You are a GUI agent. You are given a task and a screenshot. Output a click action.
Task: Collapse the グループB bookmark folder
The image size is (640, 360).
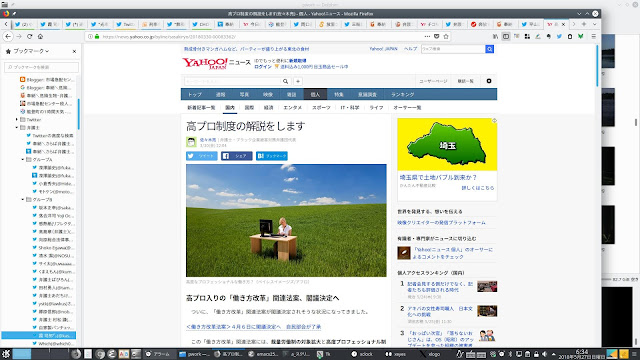tap(23, 200)
